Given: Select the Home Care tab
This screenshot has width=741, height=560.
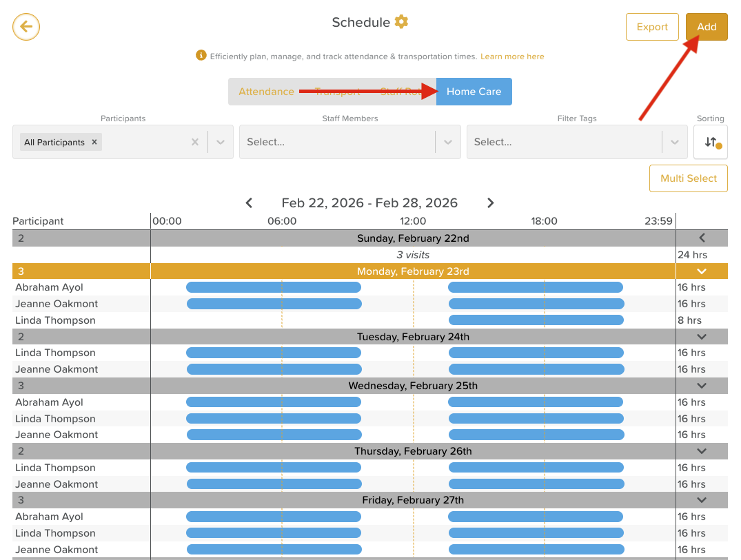Looking at the screenshot, I should [x=474, y=92].
